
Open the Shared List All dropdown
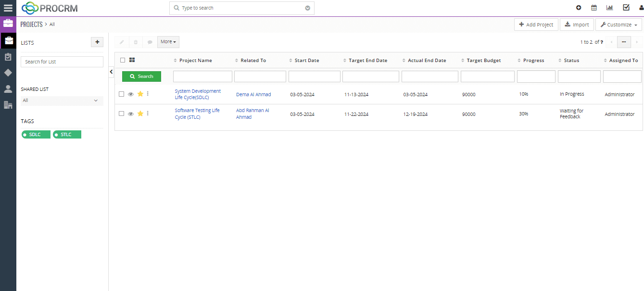[x=62, y=101]
